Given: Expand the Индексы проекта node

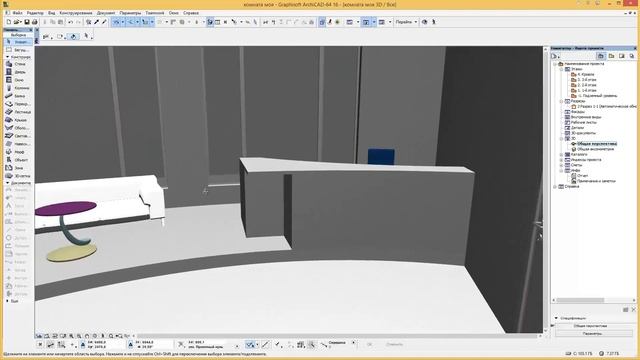Looking at the screenshot, I should coord(561,160).
